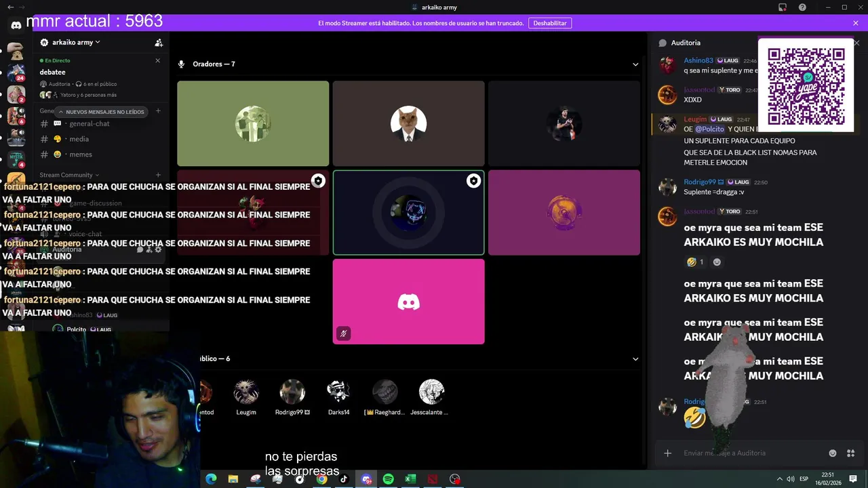Open Excel from taskbar
This screenshot has width=868, height=488.
(x=410, y=479)
